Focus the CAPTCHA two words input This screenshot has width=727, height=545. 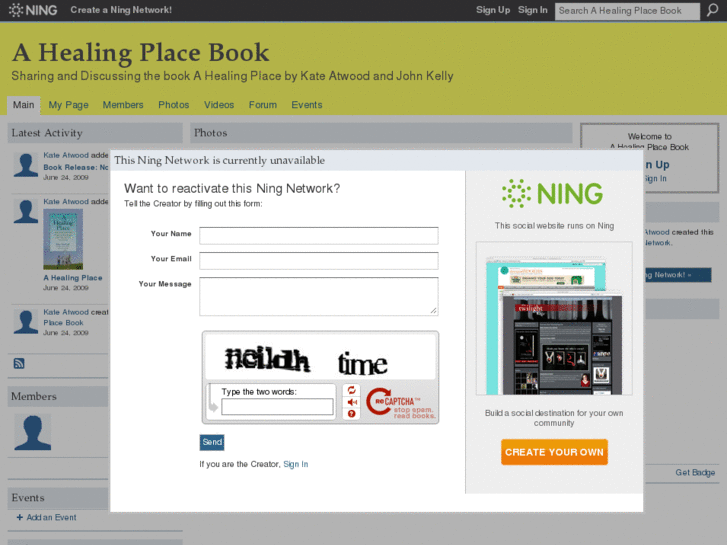pyautogui.click(x=277, y=406)
